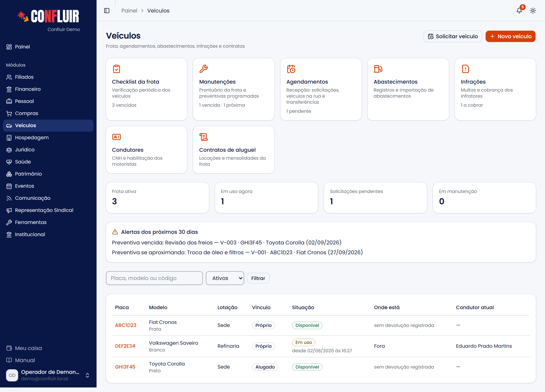The height and width of the screenshot is (392, 545).
Task: Collapse the sidebar panel toggle
Action: 107,11
